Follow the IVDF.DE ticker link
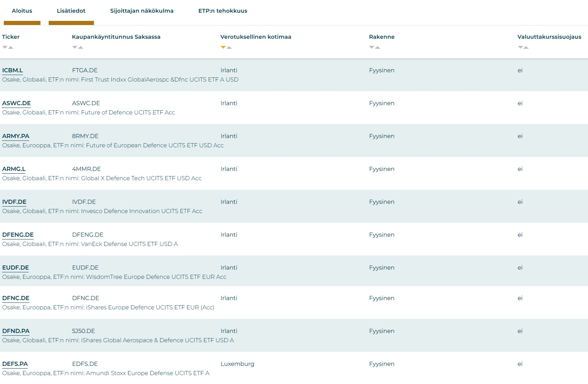This screenshot has width=588, height=384. click(x=14, y=202)
